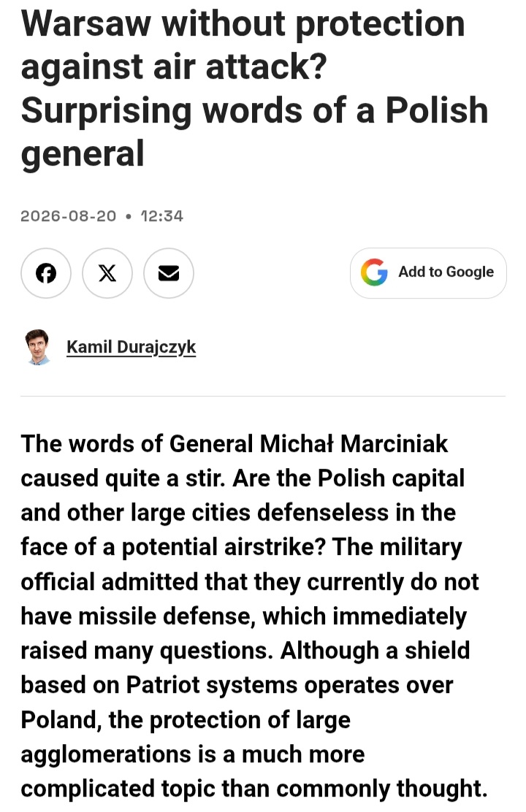The image size is (526, 812).
Task: Open the Kamil Durajczyk author link
Action: point(131,347)
